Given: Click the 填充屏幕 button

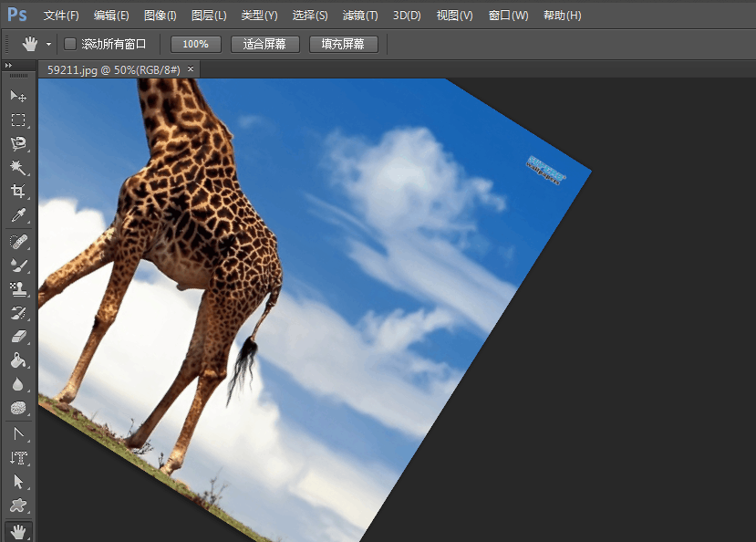Looking at the screenshot, I should click(x=343, y=44).
